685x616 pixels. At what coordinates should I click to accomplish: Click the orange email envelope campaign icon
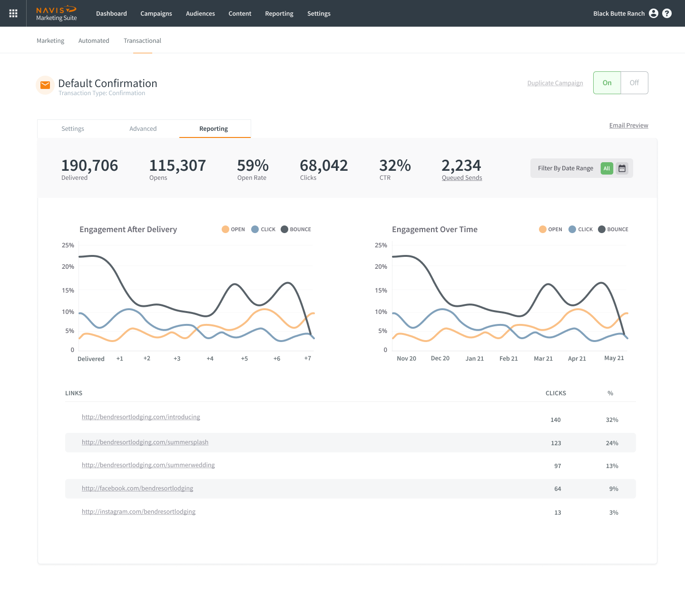45,85
